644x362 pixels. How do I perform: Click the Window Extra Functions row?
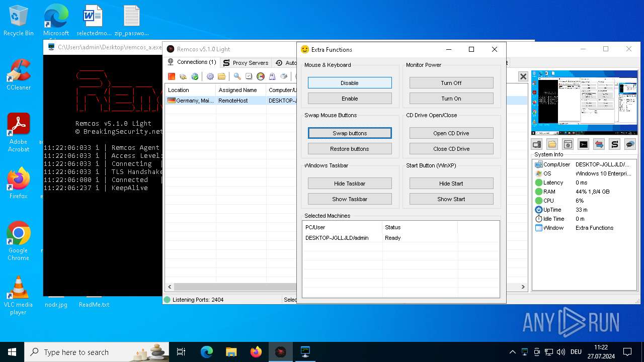(584, 228)
